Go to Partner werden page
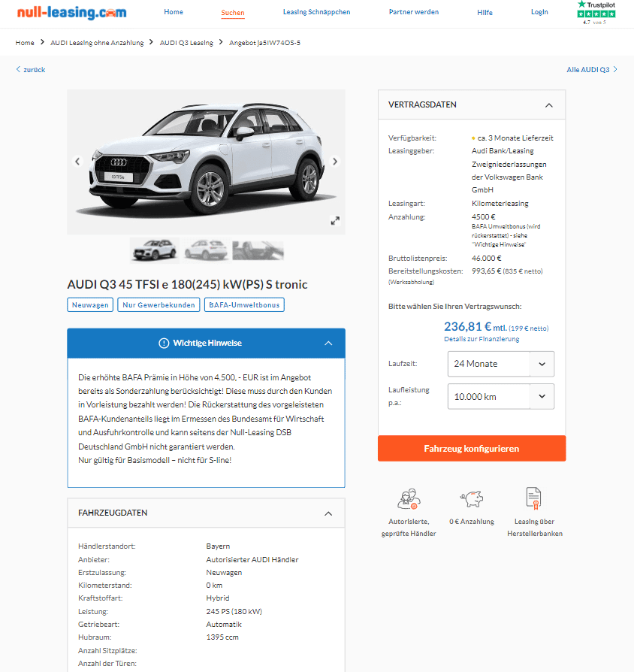The image size is (634, 672). coord(414,12)
